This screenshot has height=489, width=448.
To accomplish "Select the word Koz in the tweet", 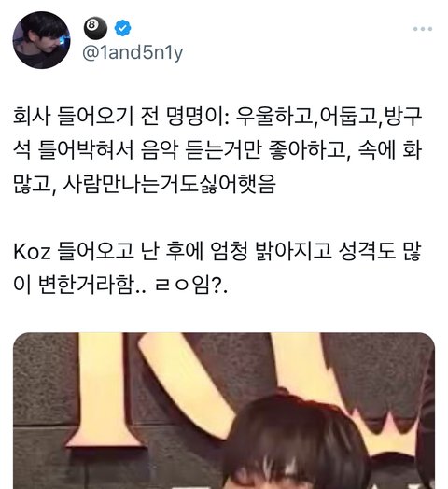I will 32,251.
